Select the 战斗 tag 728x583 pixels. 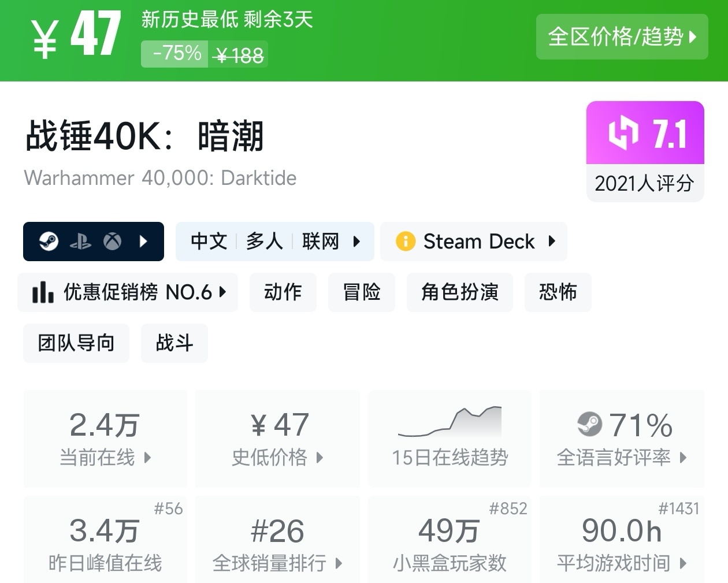pyautogui.click(x=174, y=343)
